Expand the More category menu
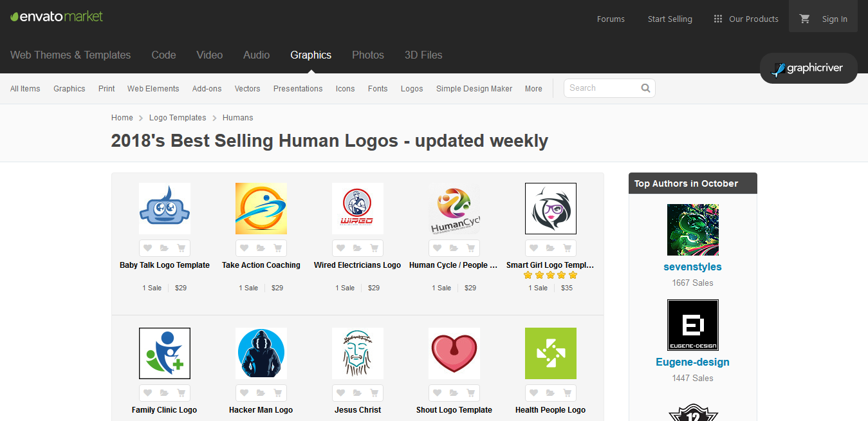The height and width of the screenshot is (421, 868). click(533, 89)
